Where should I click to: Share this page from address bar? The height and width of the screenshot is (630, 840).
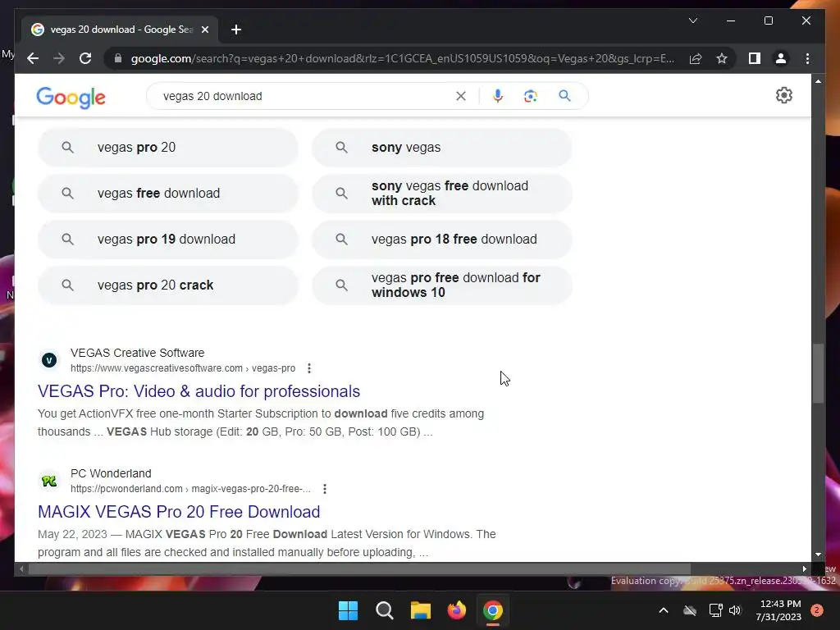pyautogui.click(x=696, y=58)
